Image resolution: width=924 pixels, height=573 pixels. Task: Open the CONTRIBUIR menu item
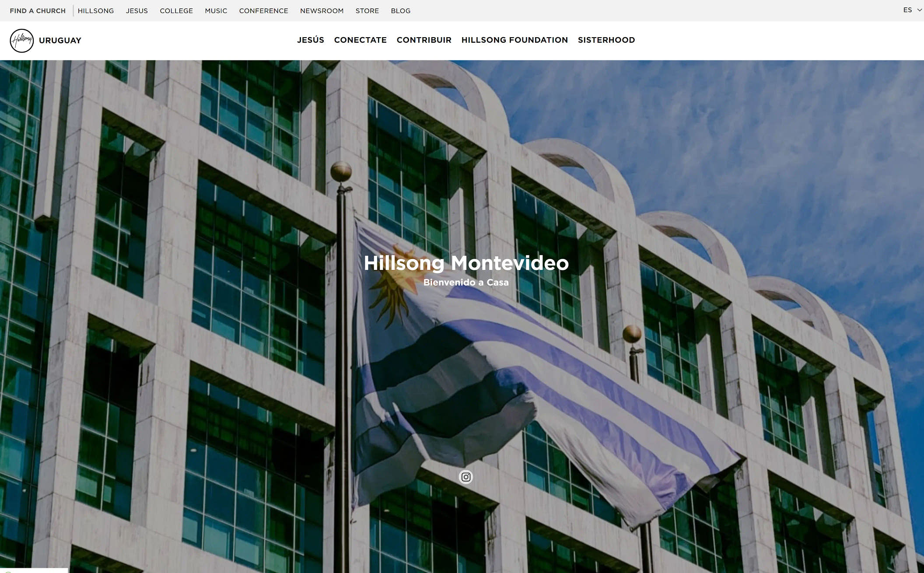424,40
